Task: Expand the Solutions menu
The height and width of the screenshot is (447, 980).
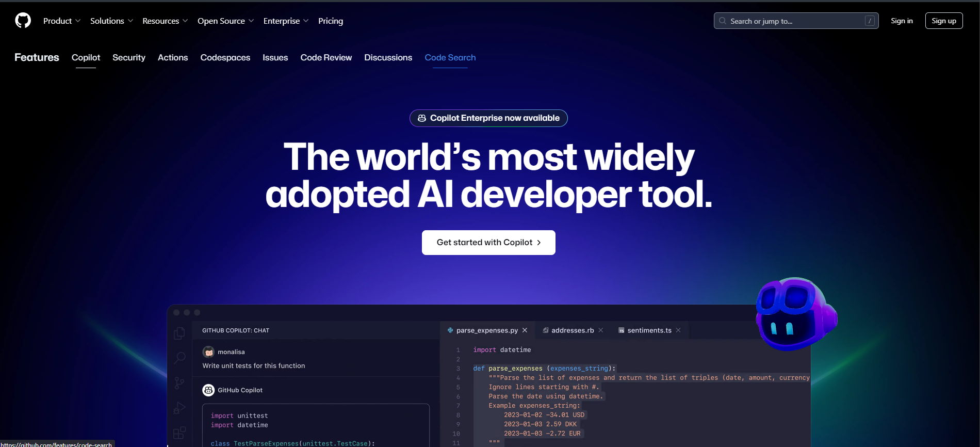Action: pyautogui.click(x=111, y=21)
